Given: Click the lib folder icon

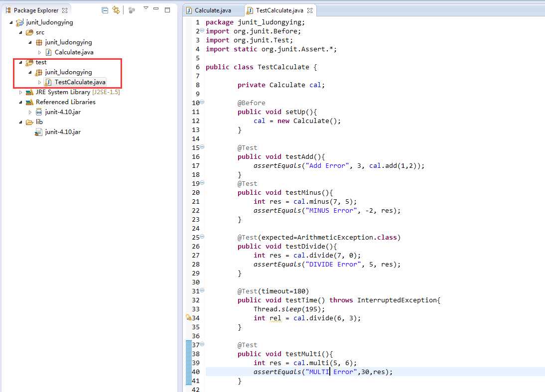Looking at the screenshot, I should click(29, 122).
